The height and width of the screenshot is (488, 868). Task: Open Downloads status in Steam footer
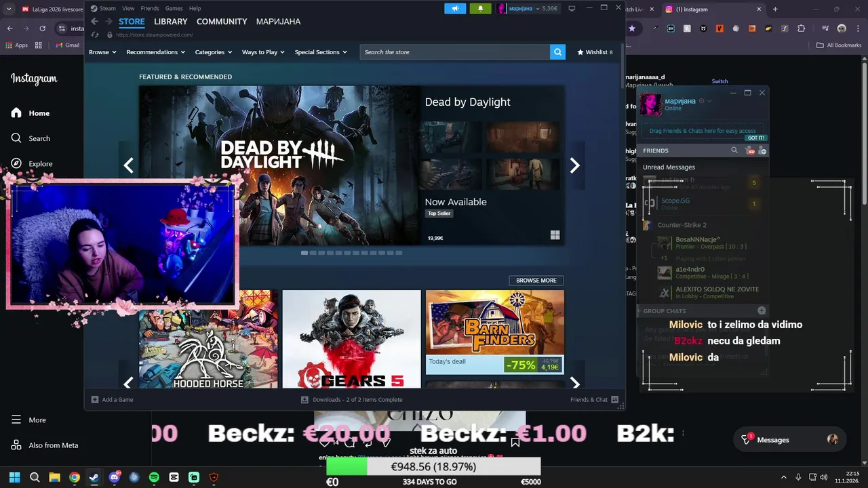click(352, 400)
